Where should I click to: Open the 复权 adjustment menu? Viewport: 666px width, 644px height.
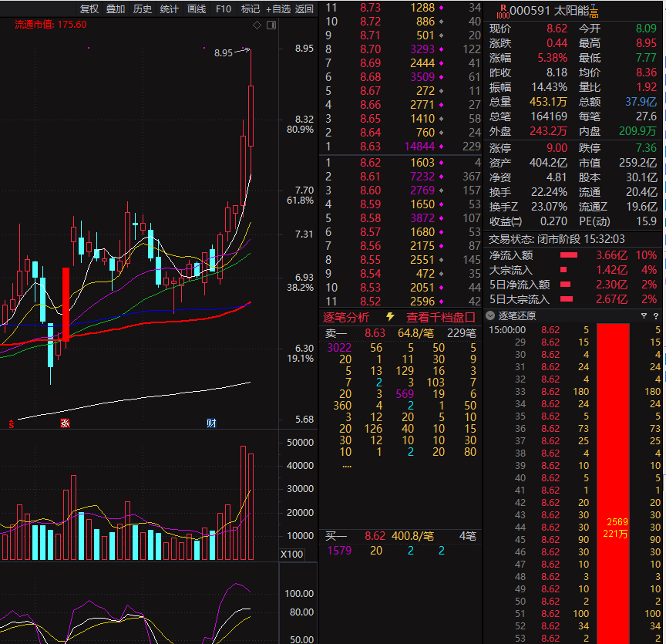[89, 9]
